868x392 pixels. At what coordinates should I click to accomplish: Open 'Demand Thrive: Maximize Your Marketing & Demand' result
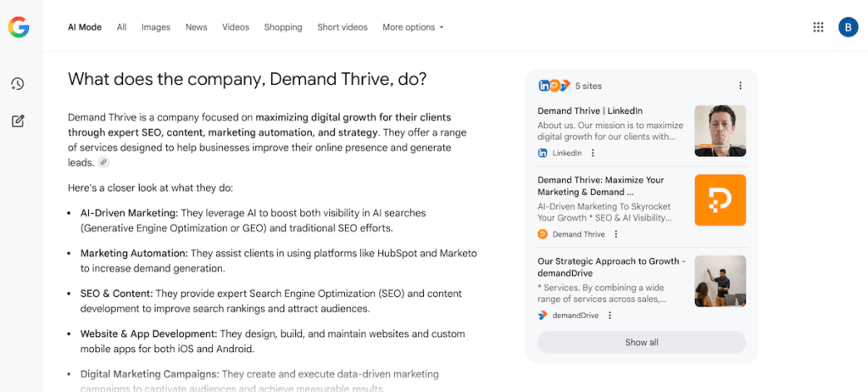pos(601,187)
